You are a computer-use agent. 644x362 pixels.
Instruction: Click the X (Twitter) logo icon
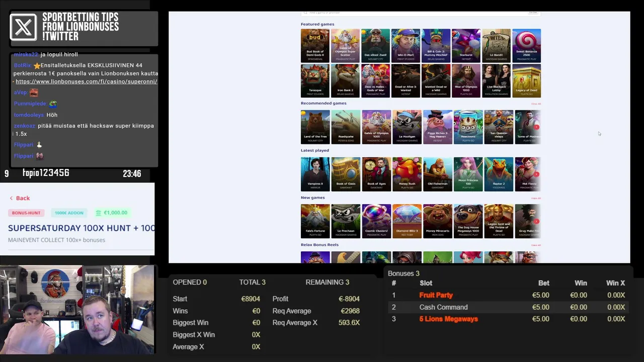23,27
